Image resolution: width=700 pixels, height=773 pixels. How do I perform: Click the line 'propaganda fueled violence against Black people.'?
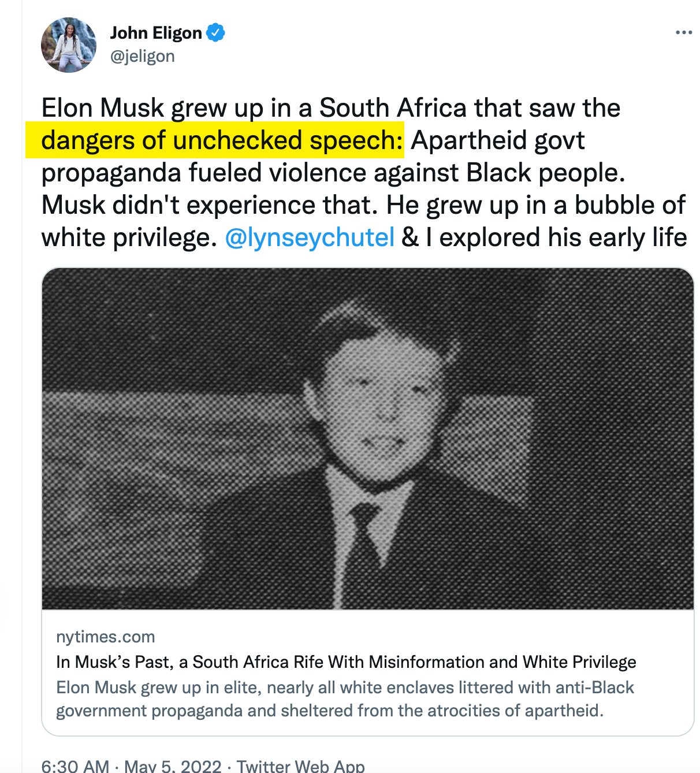[x=333, y=173]
